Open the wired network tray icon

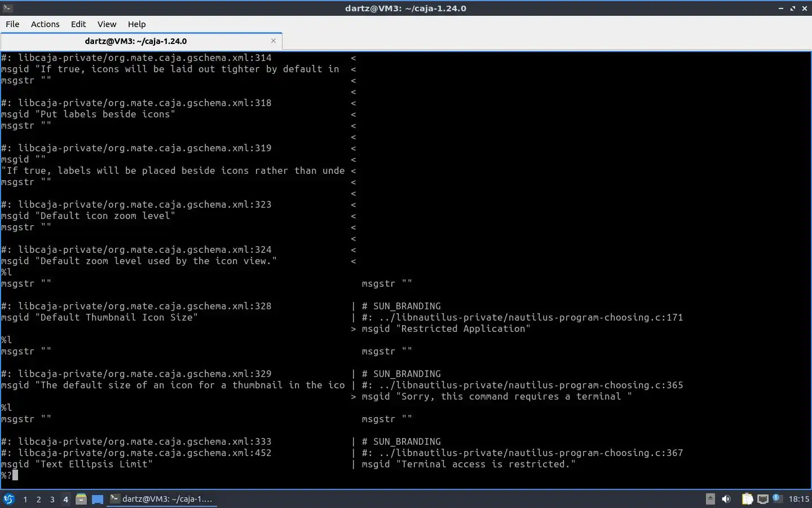(762, 499)
